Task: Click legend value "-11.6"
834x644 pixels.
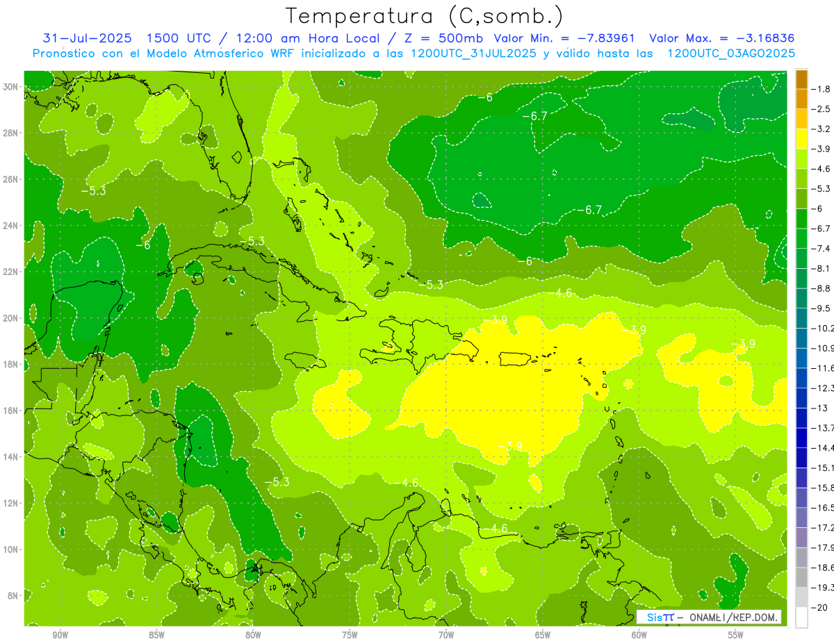Action: [823, 368]
